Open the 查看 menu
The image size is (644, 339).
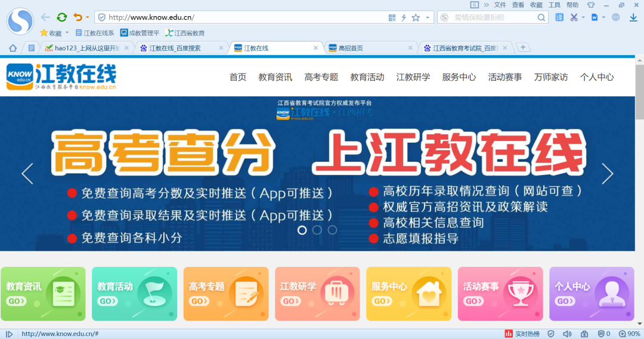(x=518, y=5)
